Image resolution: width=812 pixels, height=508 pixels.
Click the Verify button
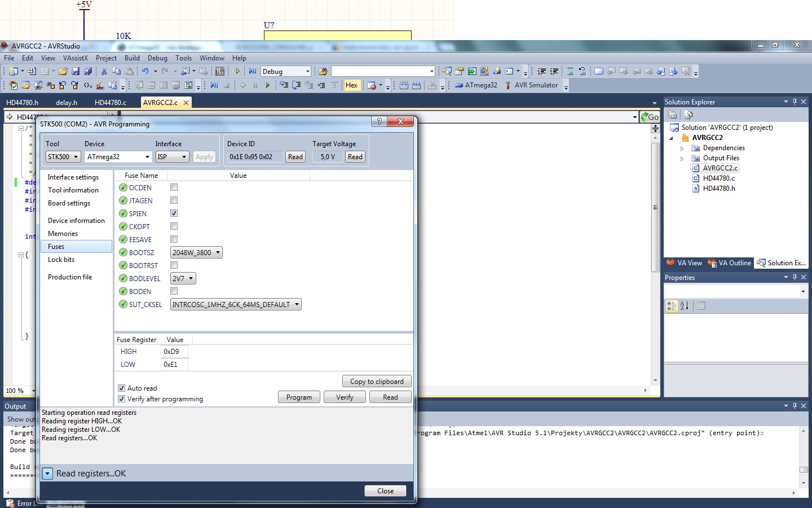pyautogui.click(x=345, y=397)
